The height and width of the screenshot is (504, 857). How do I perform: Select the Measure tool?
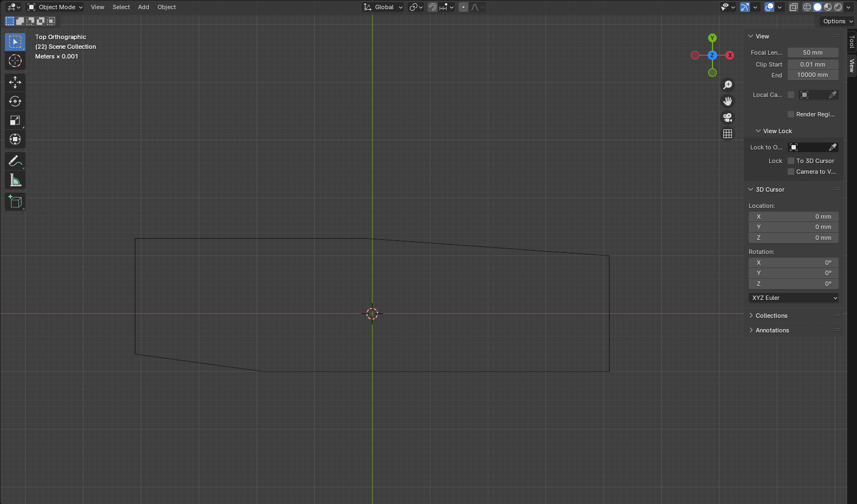[x=15, y=180]
